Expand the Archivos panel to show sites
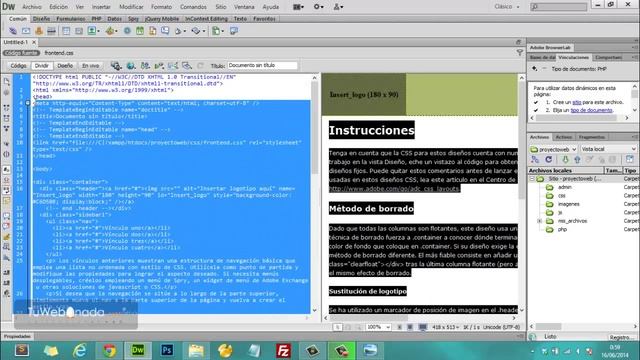The width and height of the screenshot is (640, 360). (629, 160)
